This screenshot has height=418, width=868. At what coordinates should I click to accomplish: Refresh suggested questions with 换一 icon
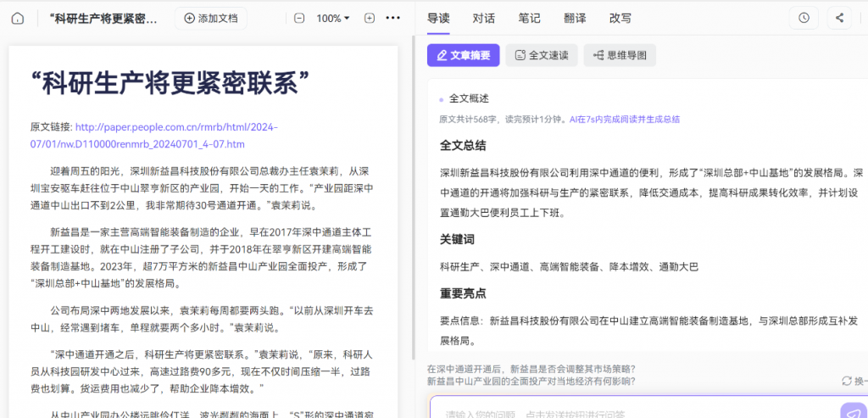[854, 381]
